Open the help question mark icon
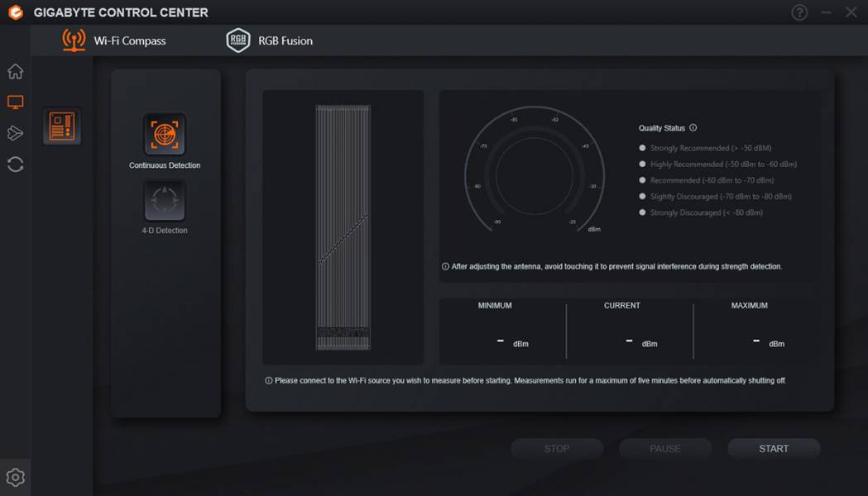The width and height of the screenshot is (868, 496). pos(799,12)
